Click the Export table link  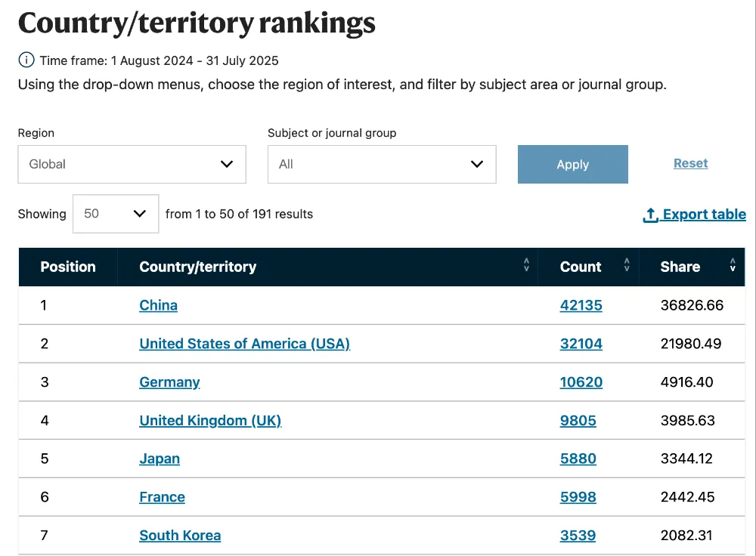(x=704, y=215)
